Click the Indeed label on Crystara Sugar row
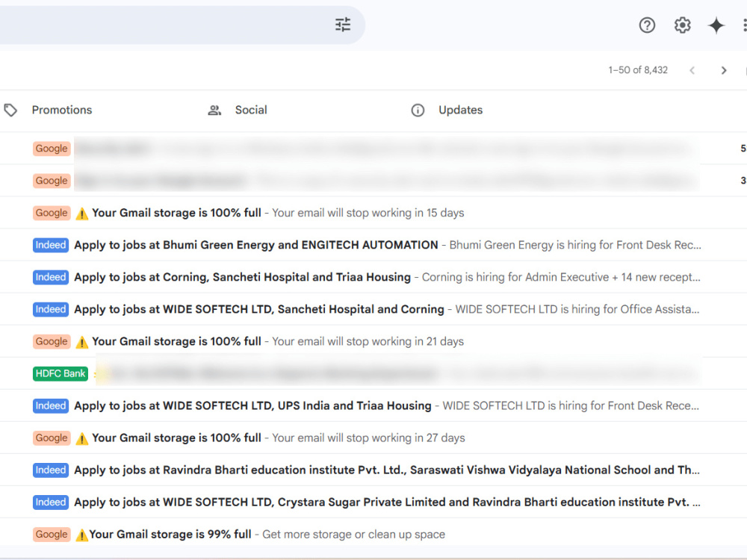Screen dimensions: 747x560 (51, 502)
